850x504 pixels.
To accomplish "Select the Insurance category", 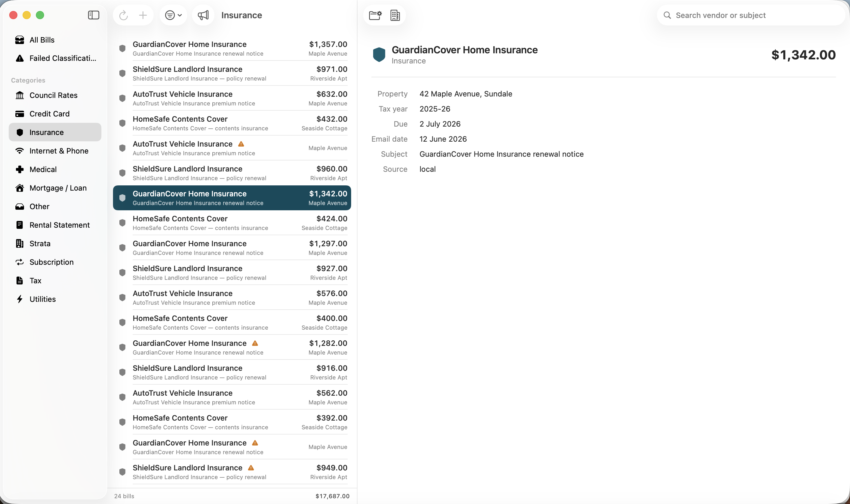I will [55, 132].
